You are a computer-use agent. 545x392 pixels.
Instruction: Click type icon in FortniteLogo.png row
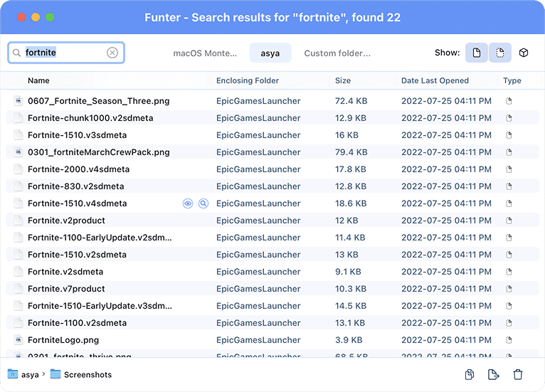(509, 340)
